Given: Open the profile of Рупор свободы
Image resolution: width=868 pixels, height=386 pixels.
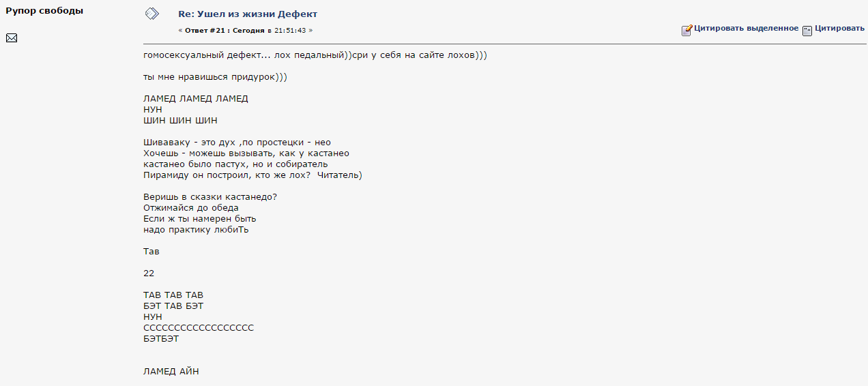Looking at the screenshot, I should [x=44, y=11].
